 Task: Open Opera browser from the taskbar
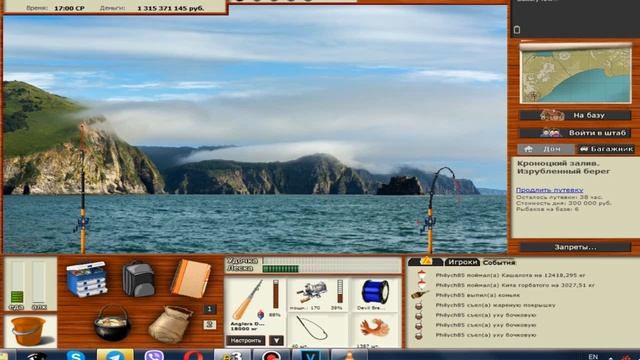[192, 355]
